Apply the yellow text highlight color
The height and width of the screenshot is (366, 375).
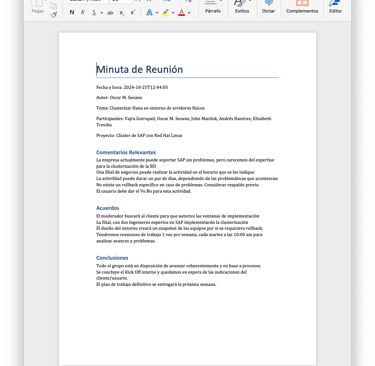click(x=166, y=13)
